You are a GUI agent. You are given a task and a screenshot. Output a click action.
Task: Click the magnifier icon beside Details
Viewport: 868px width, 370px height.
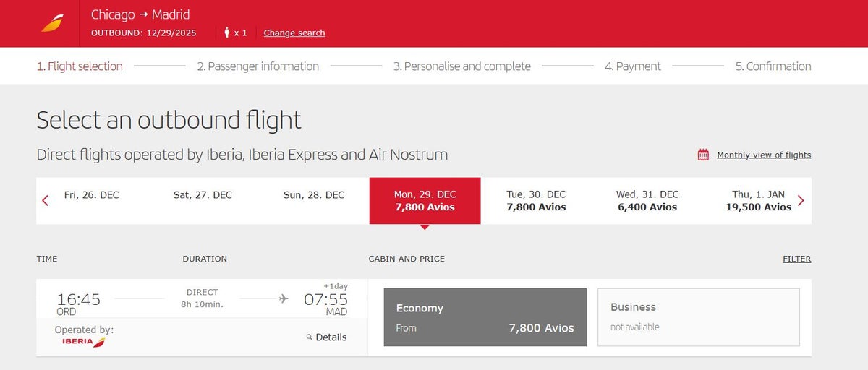click(x=310, y=337)
